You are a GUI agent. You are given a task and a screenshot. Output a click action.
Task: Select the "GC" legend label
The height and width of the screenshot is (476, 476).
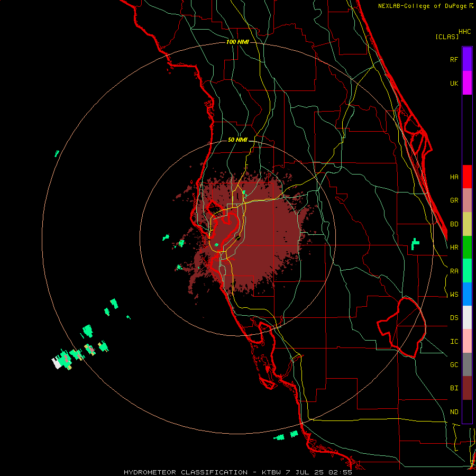454,365
